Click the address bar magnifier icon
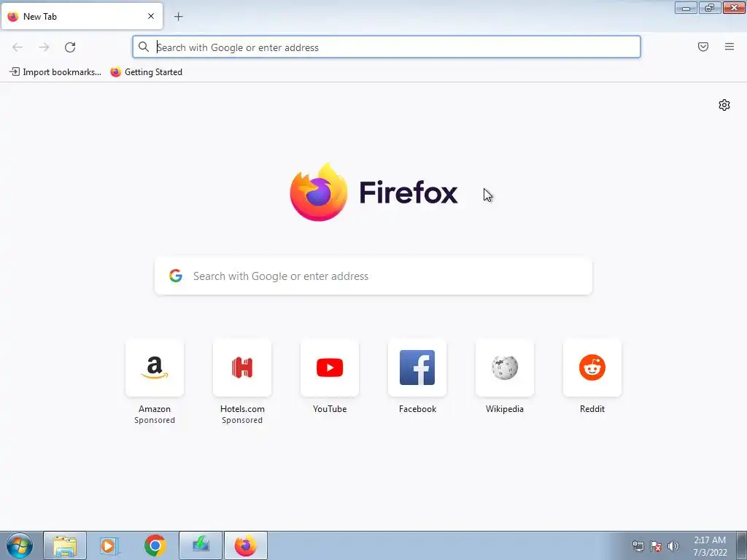The width and height of the screenshot is (747, 560). click(x=144, y=47)
